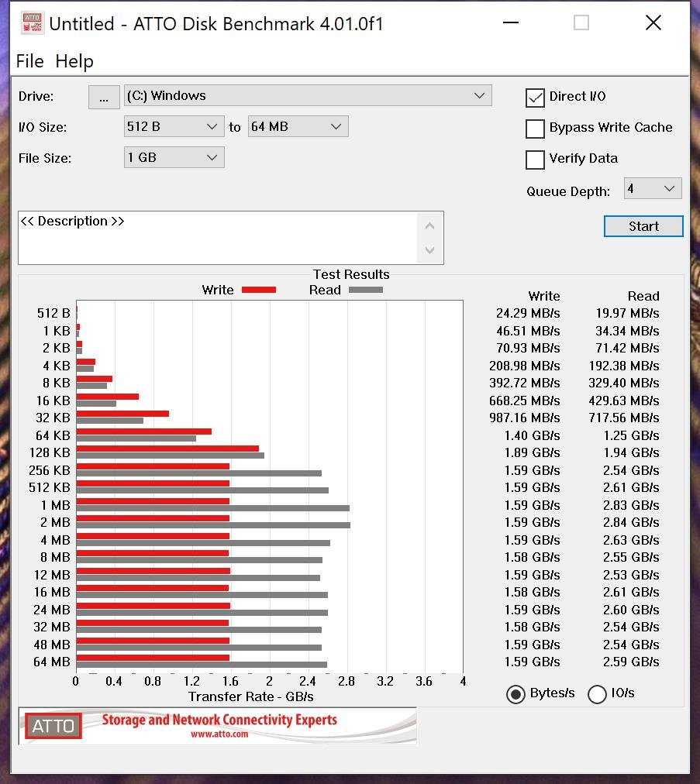Screen dimensions: 700x784
Task: Click the 128 KB row label in chart
Action: click(50, 452)
